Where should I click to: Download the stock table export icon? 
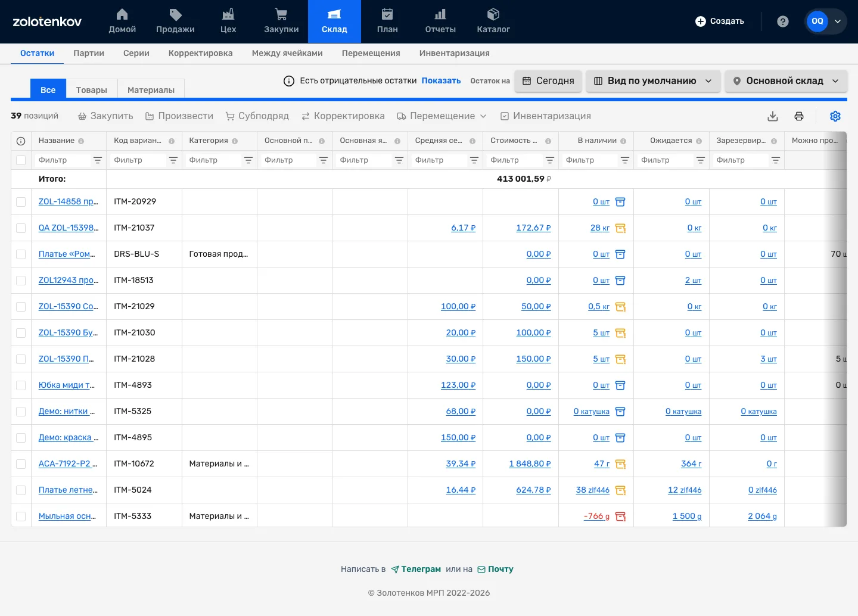pos(773,116)
